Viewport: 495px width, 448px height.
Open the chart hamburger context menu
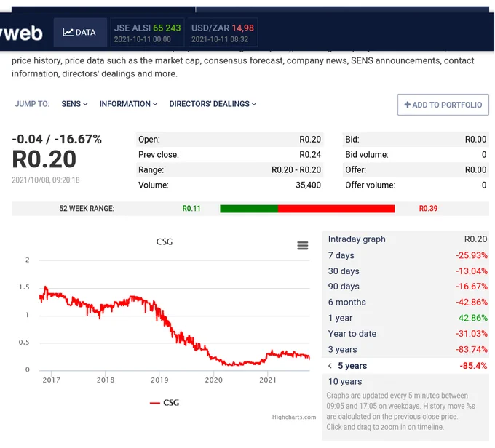302,245
